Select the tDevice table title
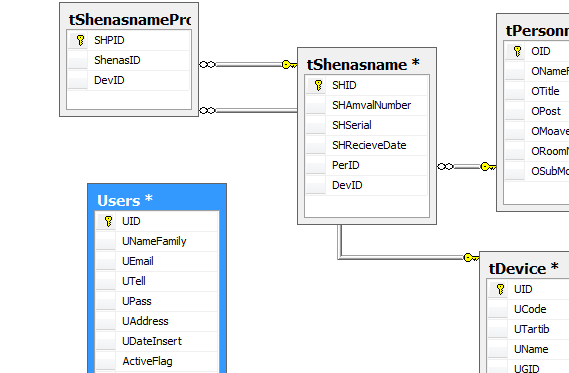 tap(523, 269)
